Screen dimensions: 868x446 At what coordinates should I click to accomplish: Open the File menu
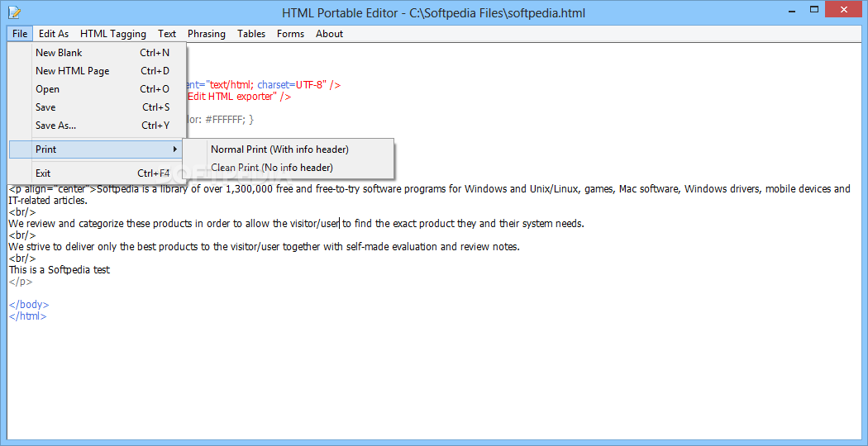click(x=20, y=34)
